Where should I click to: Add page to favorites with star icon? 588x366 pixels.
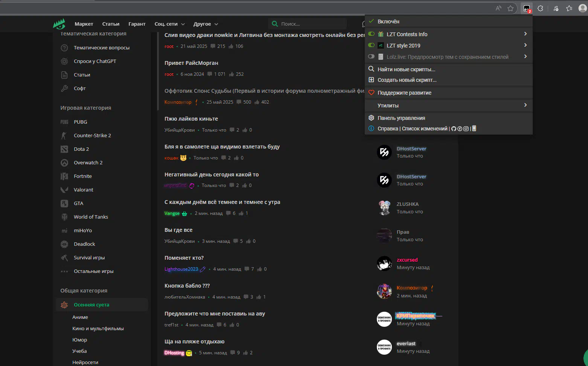[x=510, y=8]
